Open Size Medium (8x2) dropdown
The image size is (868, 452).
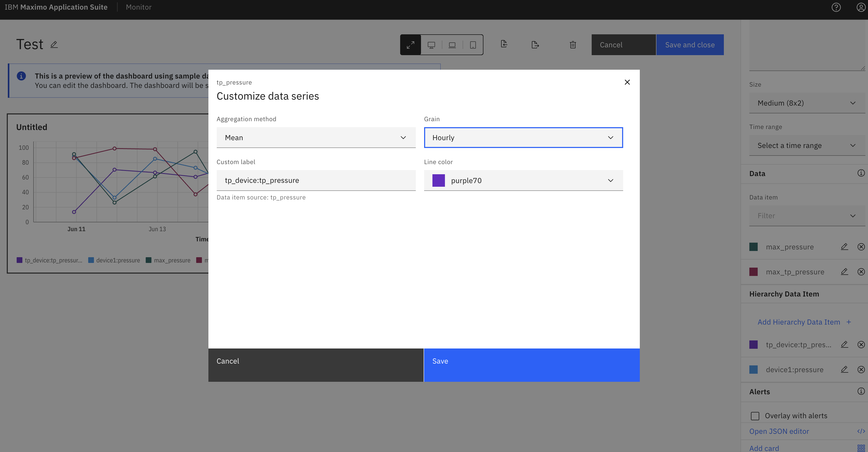[x=807, y=103]
